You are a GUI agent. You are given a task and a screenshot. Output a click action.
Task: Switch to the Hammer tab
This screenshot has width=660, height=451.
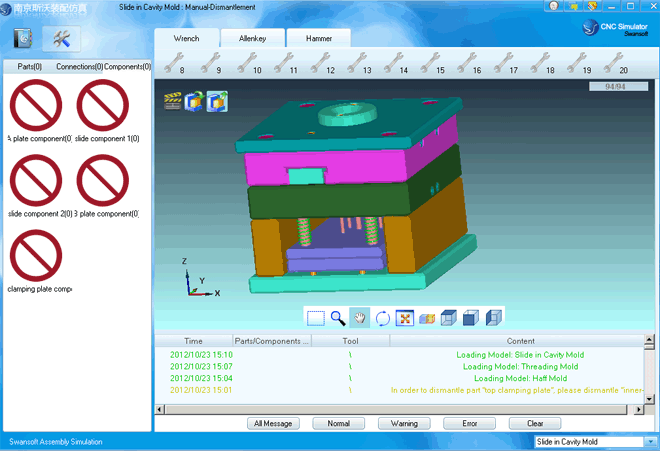point(319,38)
